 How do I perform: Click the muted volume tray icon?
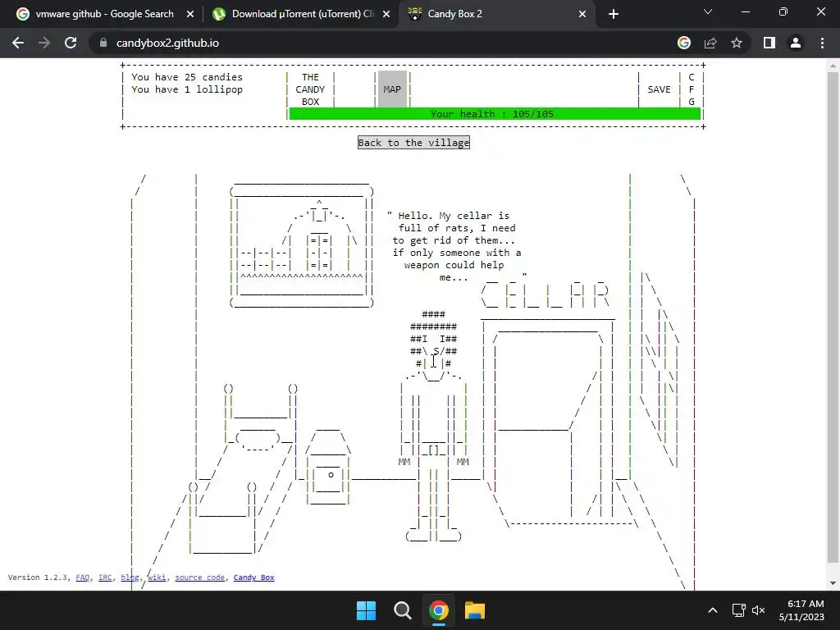tap(758, 610)
